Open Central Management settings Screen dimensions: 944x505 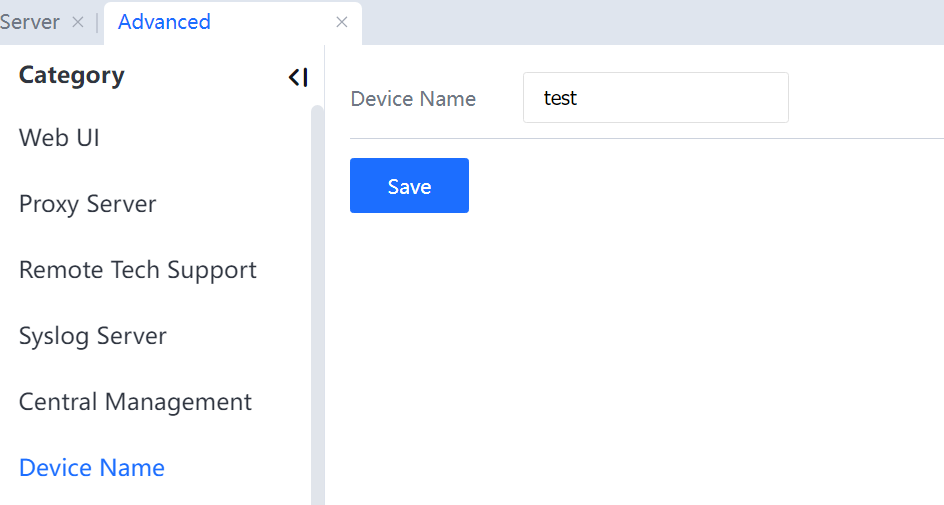[x=135, y=402]
